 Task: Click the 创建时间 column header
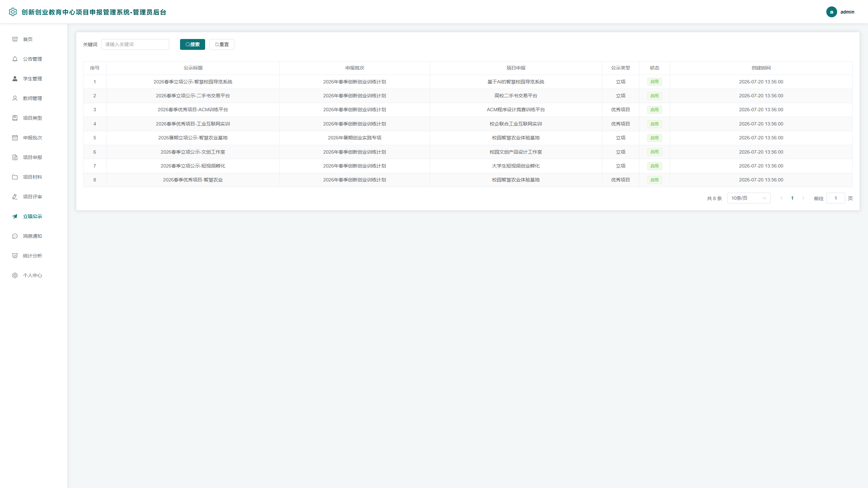point(761,68)
